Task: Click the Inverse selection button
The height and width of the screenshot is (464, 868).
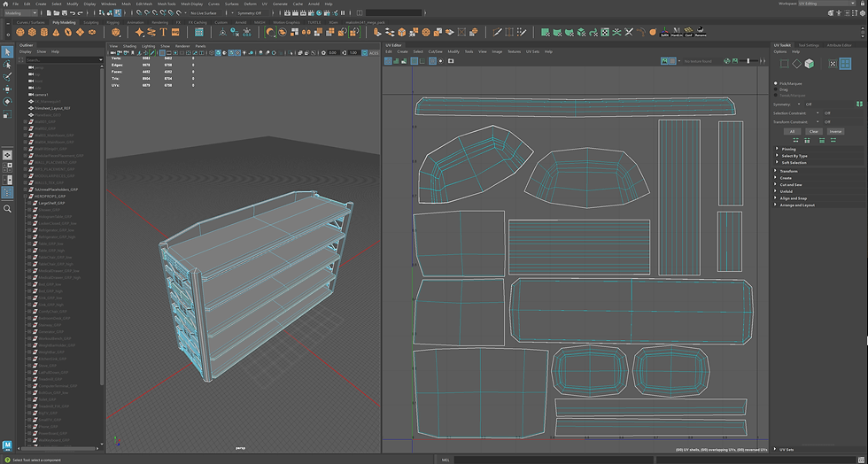Action: coord(835,131)
